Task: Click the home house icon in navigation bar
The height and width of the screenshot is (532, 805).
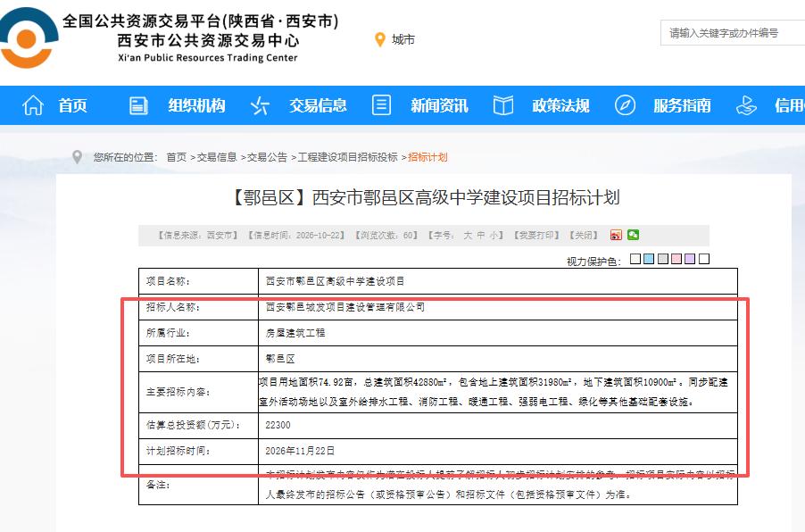Action: [x=33, y=105]
